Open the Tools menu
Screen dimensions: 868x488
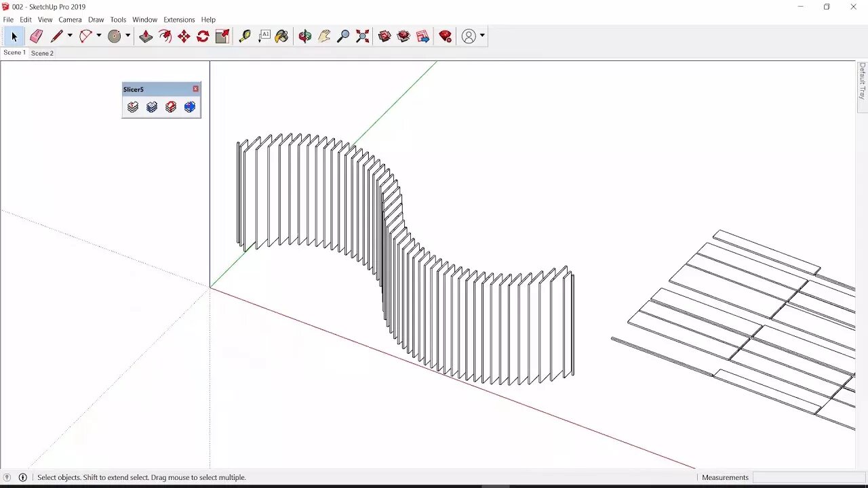pos(118,20)
